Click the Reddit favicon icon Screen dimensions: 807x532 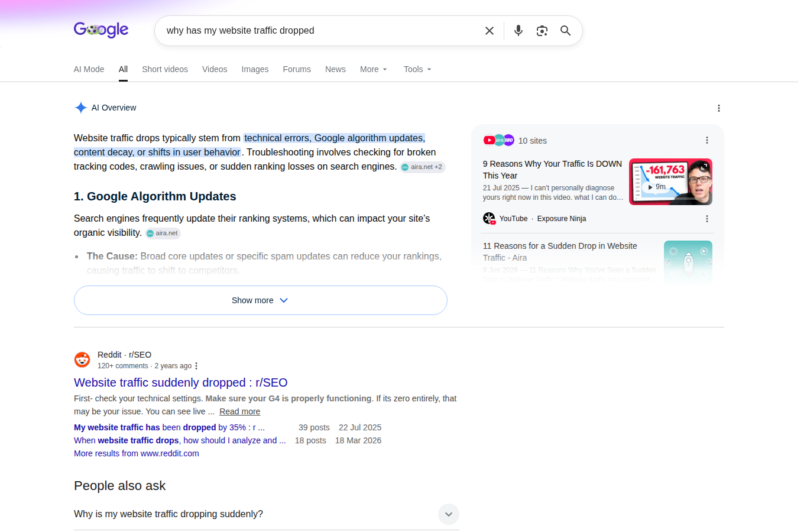click(82, 359)
